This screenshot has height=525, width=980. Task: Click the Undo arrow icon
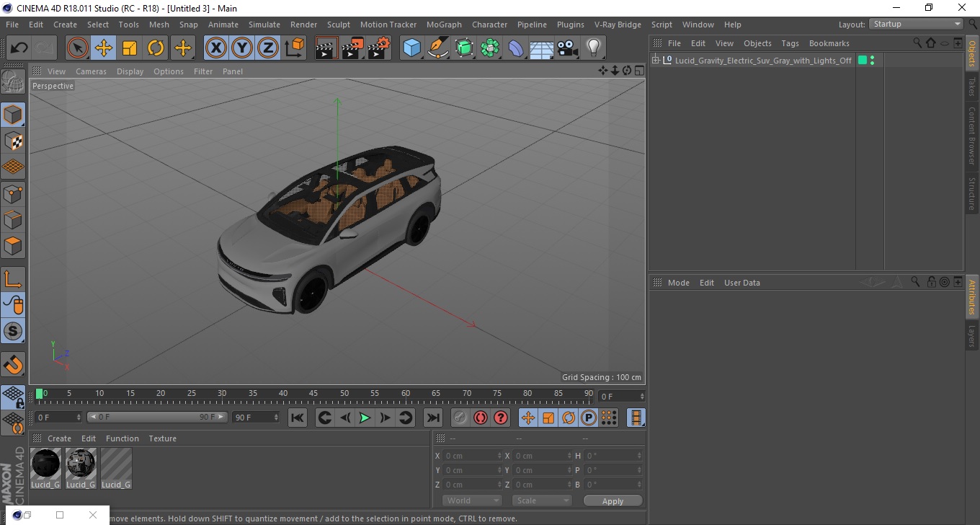tap(19, 48)
